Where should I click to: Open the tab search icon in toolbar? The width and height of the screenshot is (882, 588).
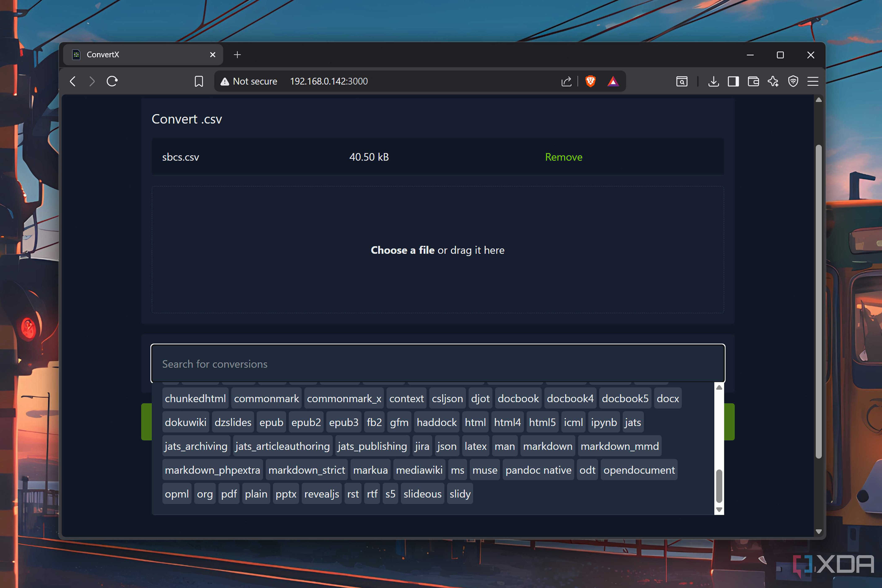pos(682,81)
